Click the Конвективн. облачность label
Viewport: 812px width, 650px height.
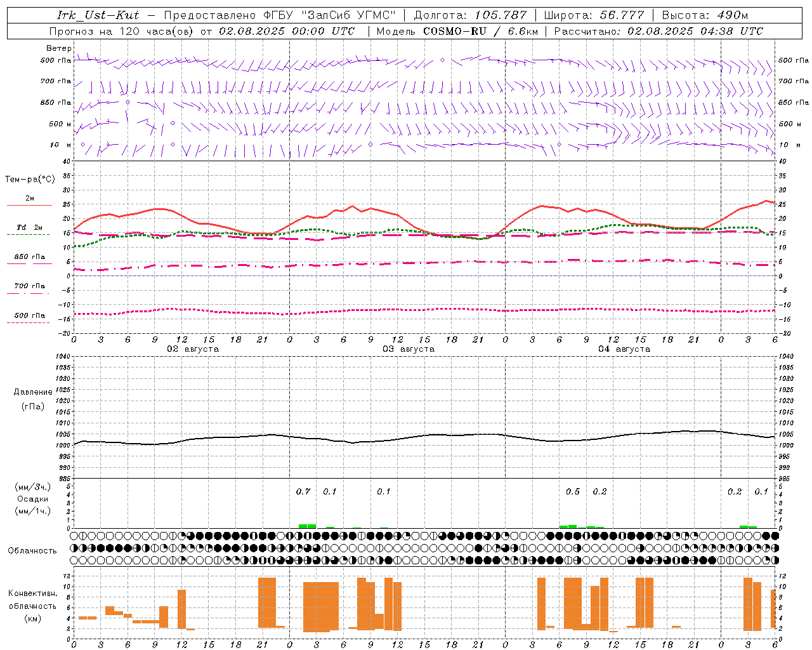[x=32, y=599]
